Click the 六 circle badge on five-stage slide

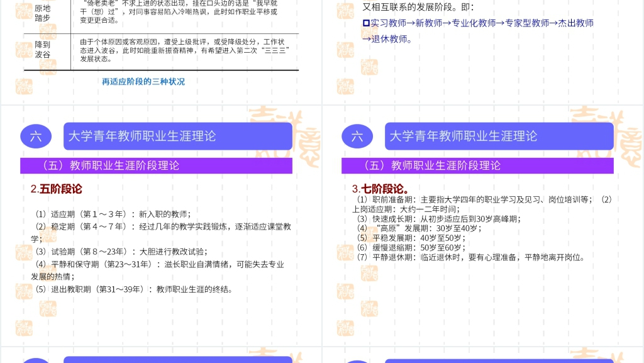(36, 137)
